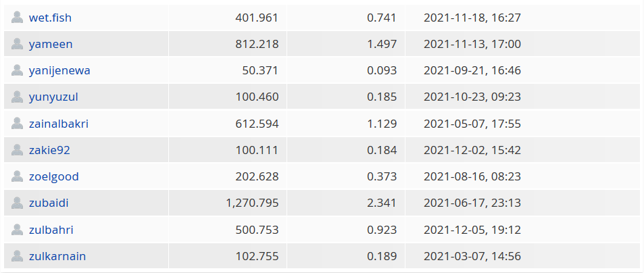Viewport: 644px width, 273px height.
Task: Open the zulbahri username link
Action: pyautogui.click(x=51, y=230)
